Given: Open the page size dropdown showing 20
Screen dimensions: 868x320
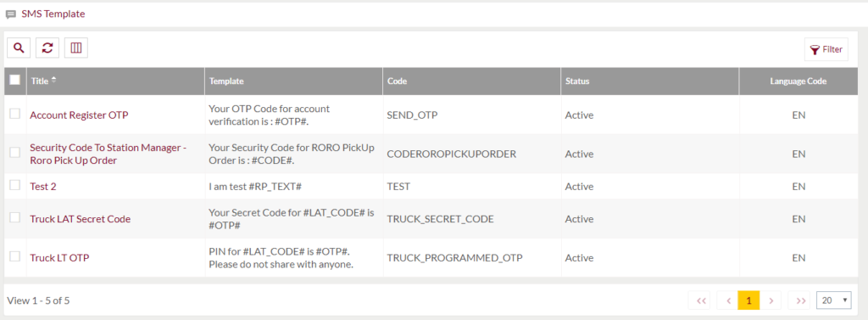Looking at the screenshot, I should coord(834,300).
